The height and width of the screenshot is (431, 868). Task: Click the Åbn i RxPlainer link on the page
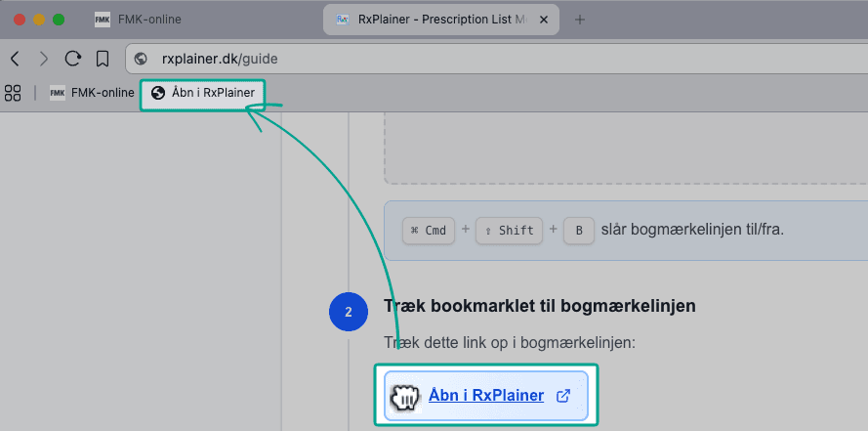click(x=486, y=396)
